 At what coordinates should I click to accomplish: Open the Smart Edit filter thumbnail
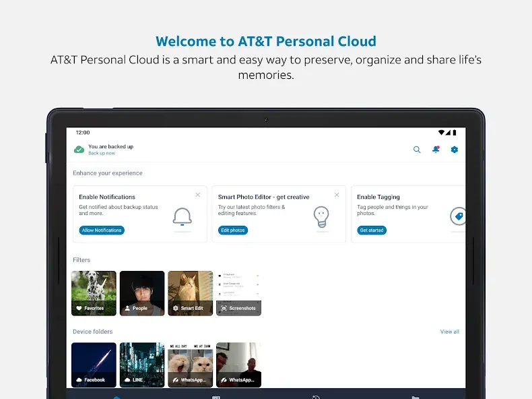tap(191, 293)
